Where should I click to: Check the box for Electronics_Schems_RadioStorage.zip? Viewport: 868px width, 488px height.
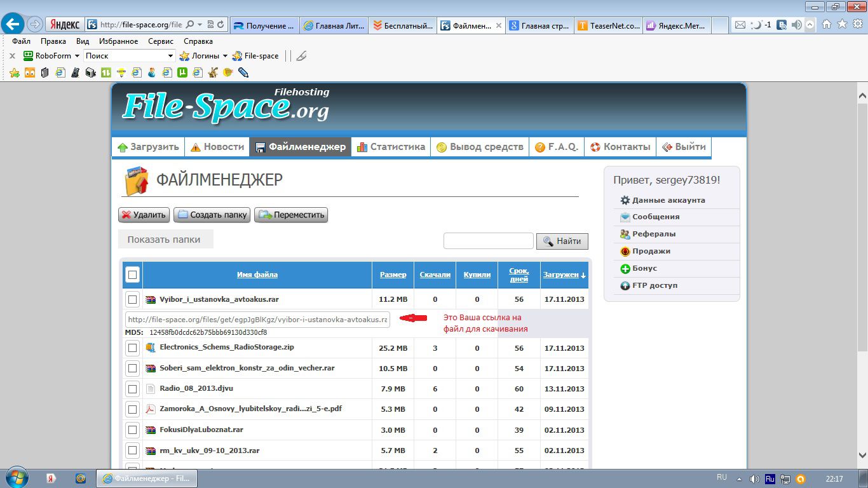pyautogui.click(x=132, y=348)
